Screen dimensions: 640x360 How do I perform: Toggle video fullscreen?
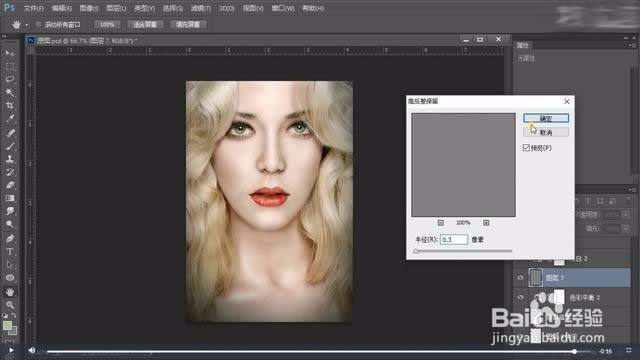click(629, 350)
